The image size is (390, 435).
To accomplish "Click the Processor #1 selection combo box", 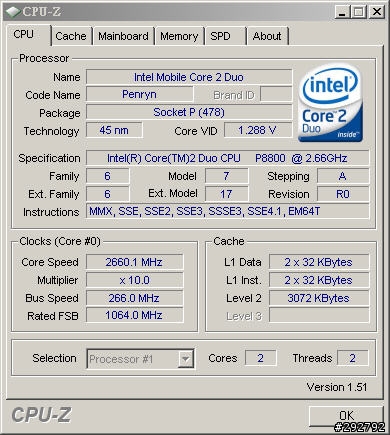I will [x=140, y=359].
